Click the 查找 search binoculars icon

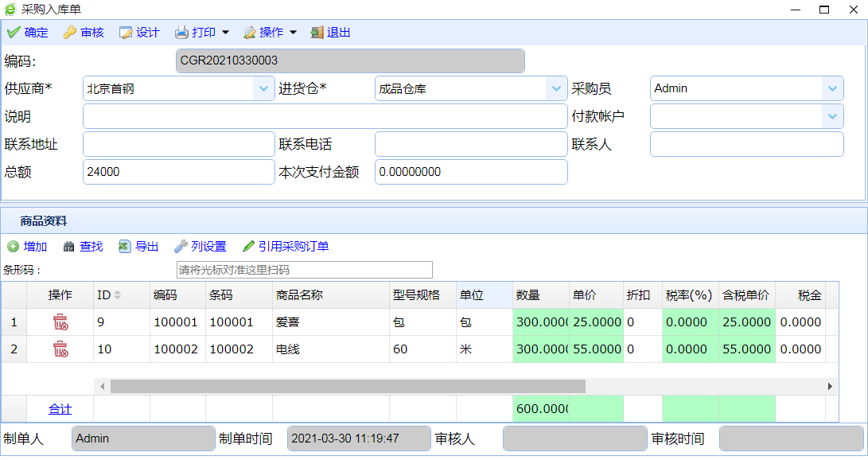(x=69, y=247)
